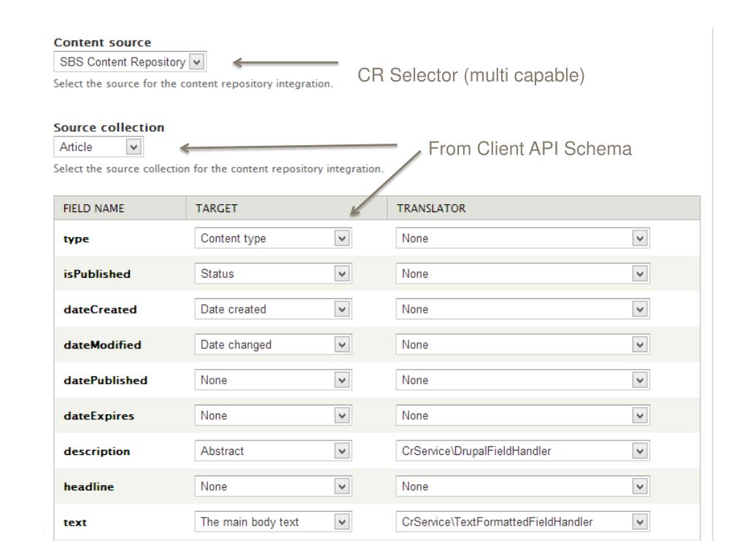Choose translator for dateModified row
This screenshot has height=560, width=747.
[x=522, y=345]
